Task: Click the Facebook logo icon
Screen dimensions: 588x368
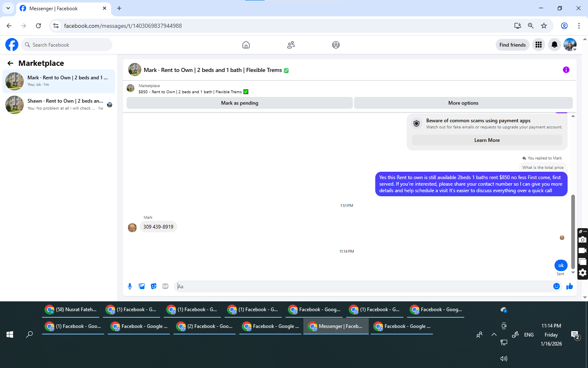Action: click(x=12, y=45)
